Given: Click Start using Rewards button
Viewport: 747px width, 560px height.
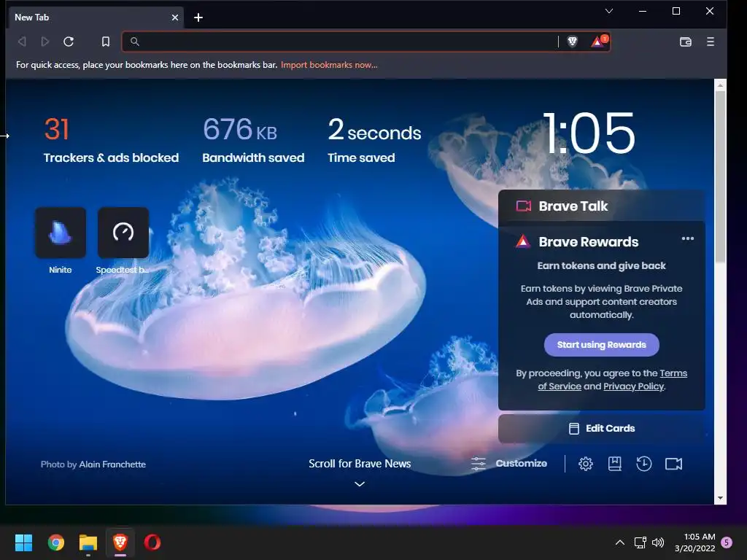Looking at the screenshot, I should coord(601,345).
